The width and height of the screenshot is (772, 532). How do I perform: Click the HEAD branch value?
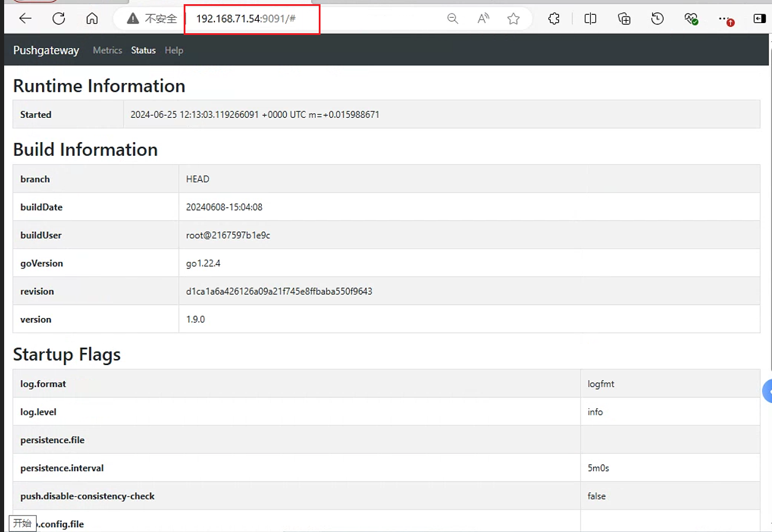pos(198,179)
